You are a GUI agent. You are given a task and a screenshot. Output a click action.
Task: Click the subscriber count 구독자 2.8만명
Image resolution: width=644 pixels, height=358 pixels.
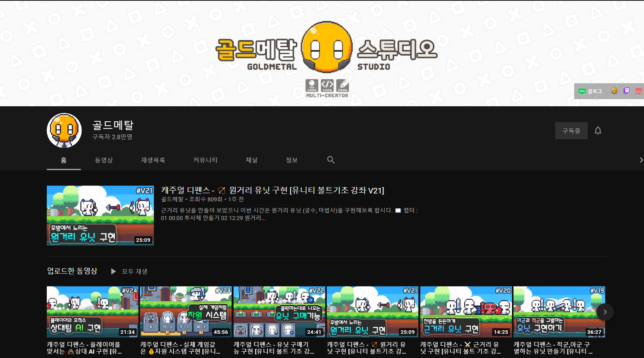(x=112, y=137)
